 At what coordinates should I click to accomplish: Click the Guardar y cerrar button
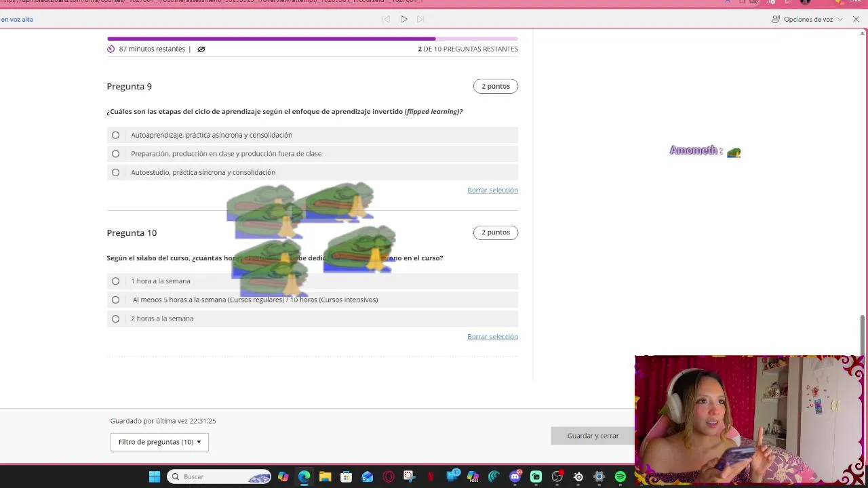click(x=593, y=436)
